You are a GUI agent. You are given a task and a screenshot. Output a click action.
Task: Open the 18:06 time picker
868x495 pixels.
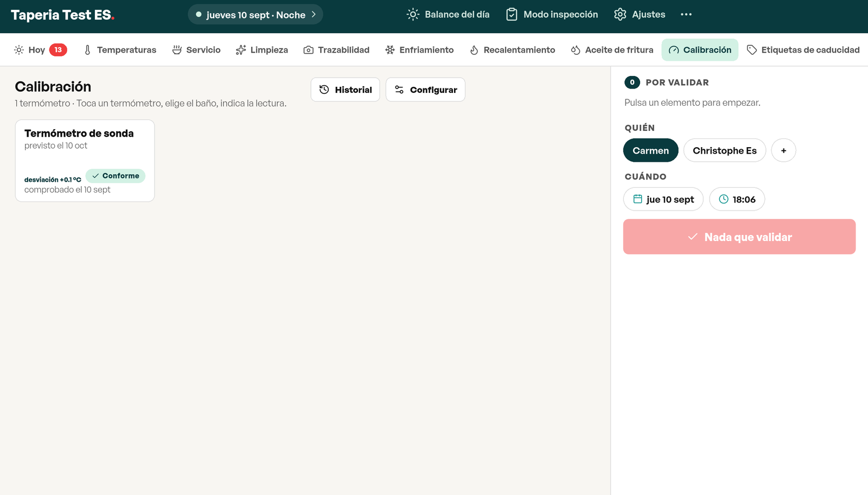pyautogui.click(x=737, y=199)
